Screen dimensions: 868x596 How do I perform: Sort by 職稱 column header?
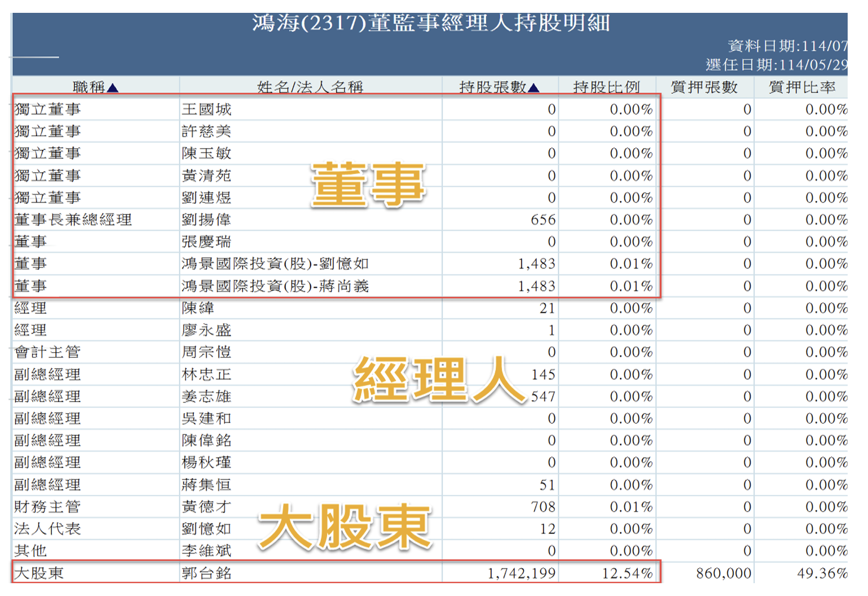[95, 87]
